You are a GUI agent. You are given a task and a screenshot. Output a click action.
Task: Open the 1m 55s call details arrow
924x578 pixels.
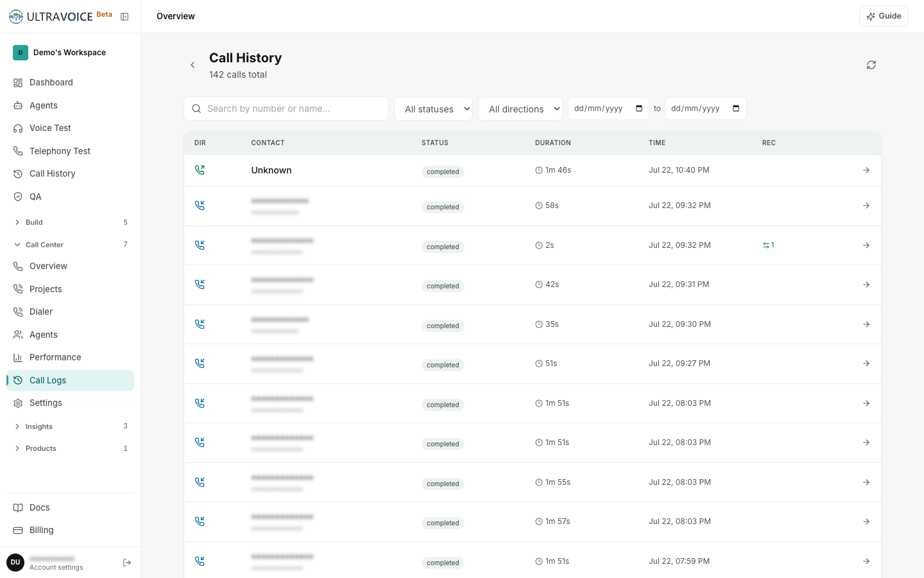866,482
